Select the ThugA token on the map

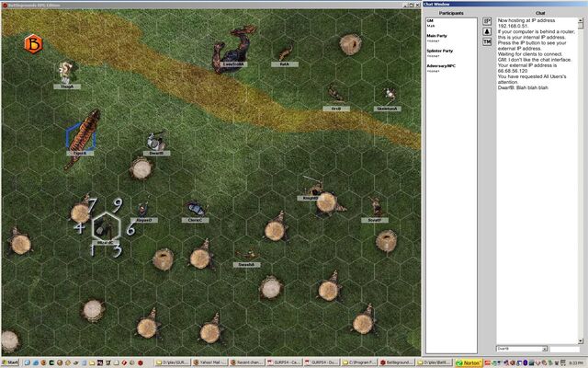(66, 73)
